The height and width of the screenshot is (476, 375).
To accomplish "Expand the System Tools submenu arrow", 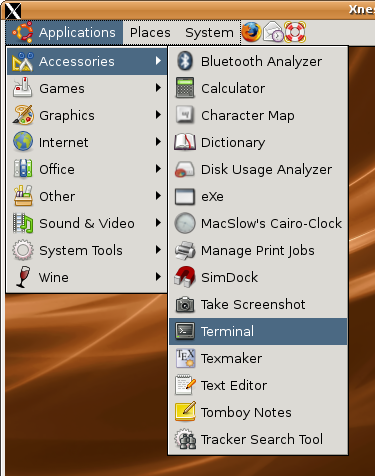I will [x=158, y=250].
